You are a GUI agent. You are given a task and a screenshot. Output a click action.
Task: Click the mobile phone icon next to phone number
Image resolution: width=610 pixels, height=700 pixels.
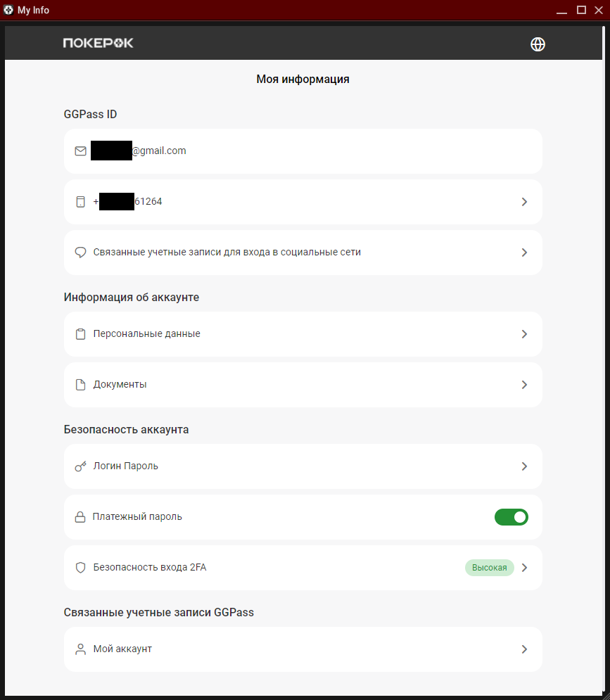point(80,201)
